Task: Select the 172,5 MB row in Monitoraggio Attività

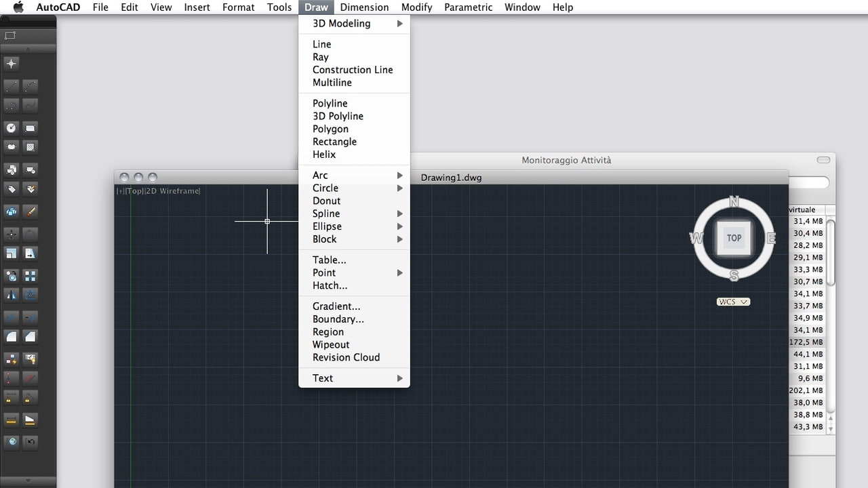Action: 806,342
